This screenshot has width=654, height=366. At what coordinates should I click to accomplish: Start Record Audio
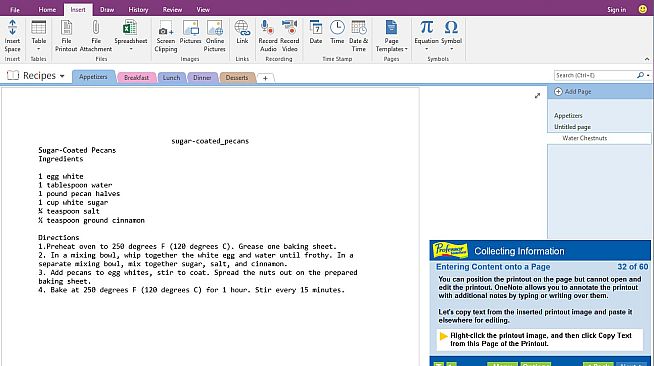click(x=267, y=35)
